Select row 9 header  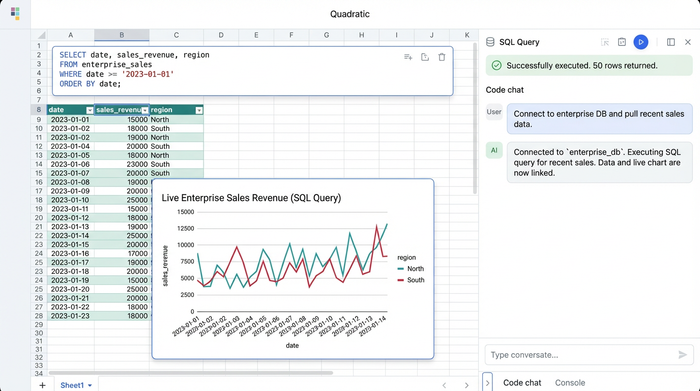39,120
